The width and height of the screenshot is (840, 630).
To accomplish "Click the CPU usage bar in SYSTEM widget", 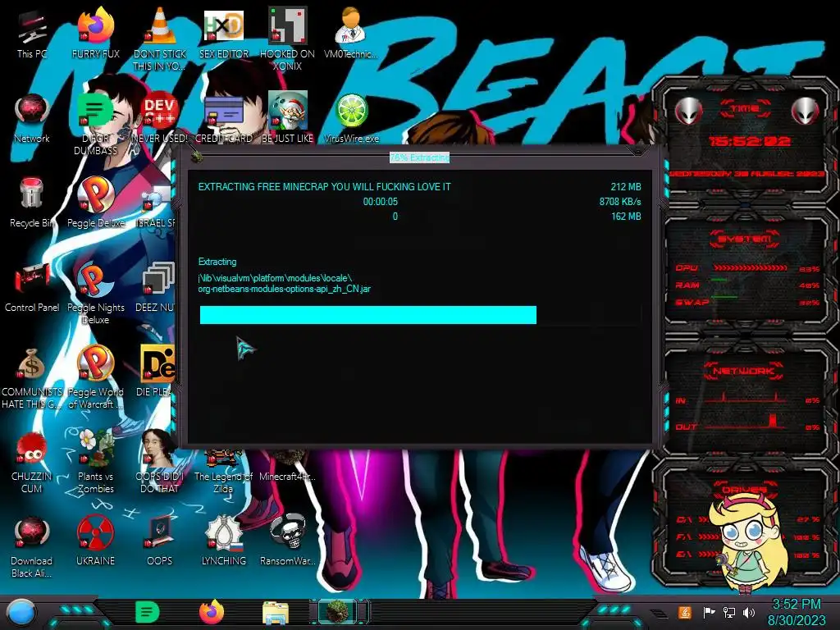I will coord(750,267).
